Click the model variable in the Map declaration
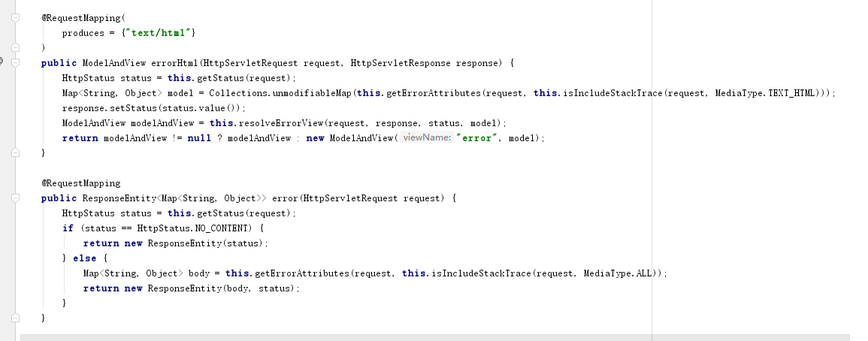This screenshot has width=868, height=341. [180, 93]
